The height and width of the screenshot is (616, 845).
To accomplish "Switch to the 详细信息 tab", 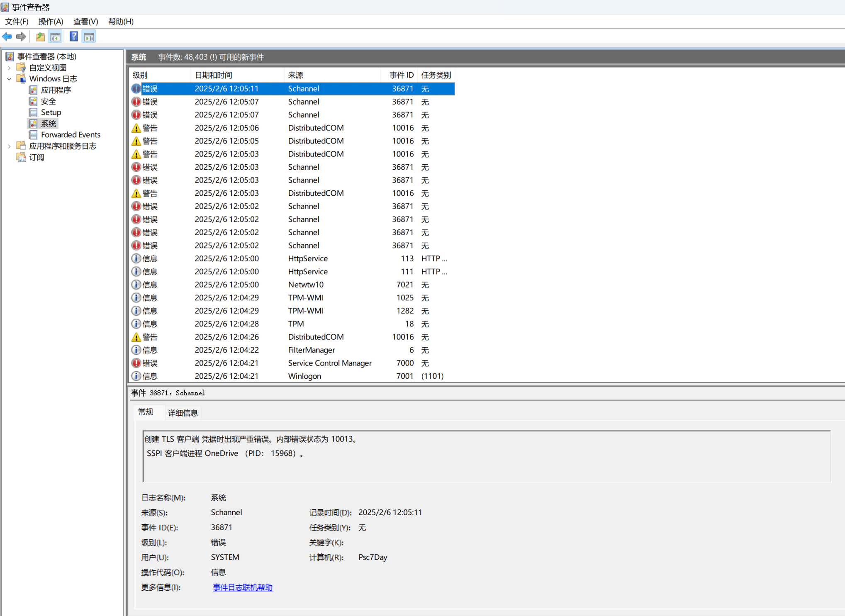I will (x=183, y=413).
